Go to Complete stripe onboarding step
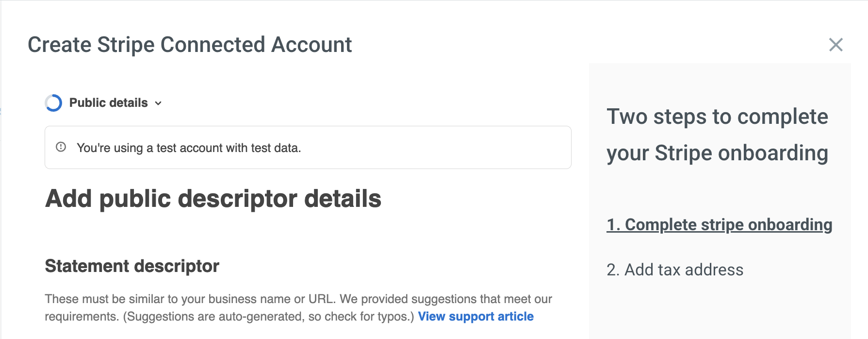The height and width of the screenshot is (339, 868). 719,225
